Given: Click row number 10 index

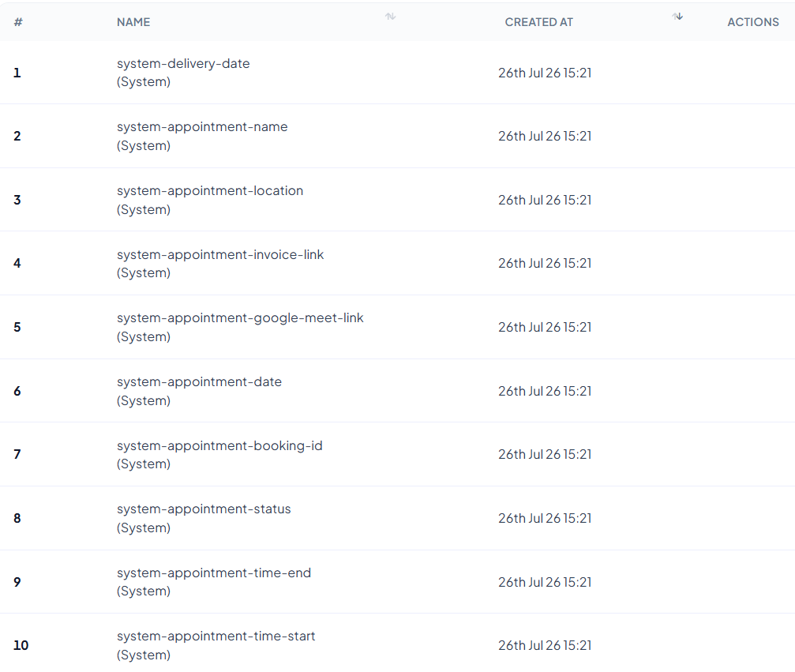Looking at the screenshot, I should coord(21,646).
